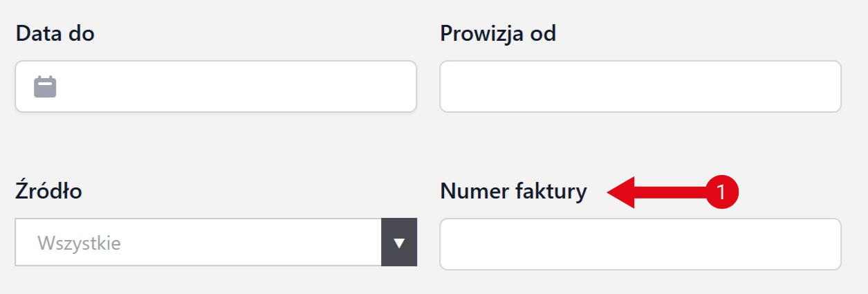Show source options under Źródło
The height and width of the screenshot is (294, 868).
pyautogui.click(x=399, y=242)
